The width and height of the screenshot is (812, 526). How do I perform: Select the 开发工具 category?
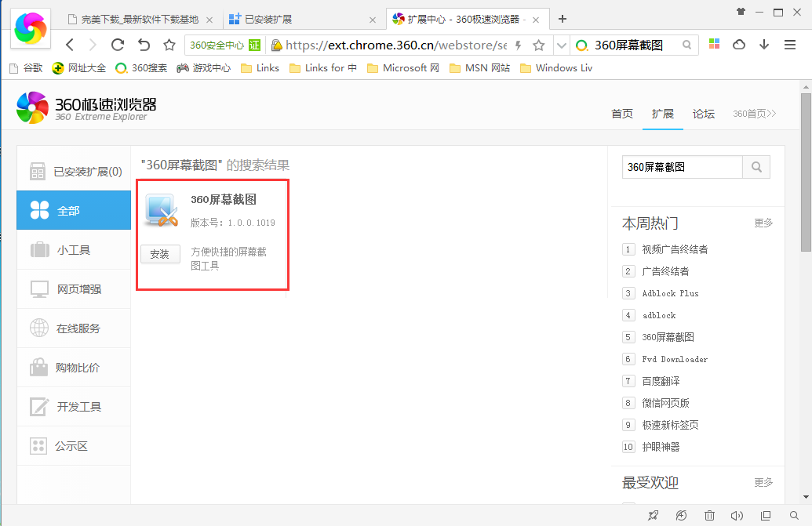(74, 407)
